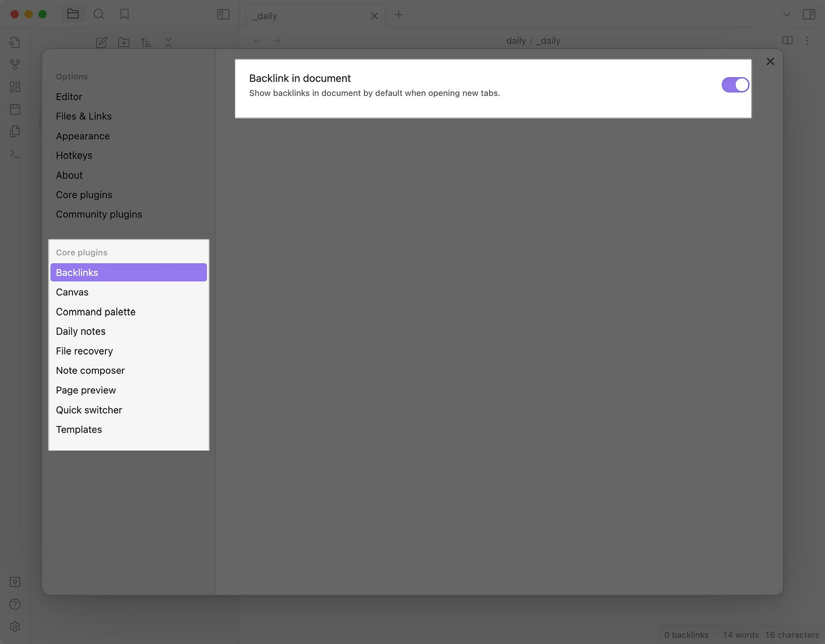This screenshot has height=644, width=825.
Task: Open more options three-dot menu
Action: coord(807,41)
